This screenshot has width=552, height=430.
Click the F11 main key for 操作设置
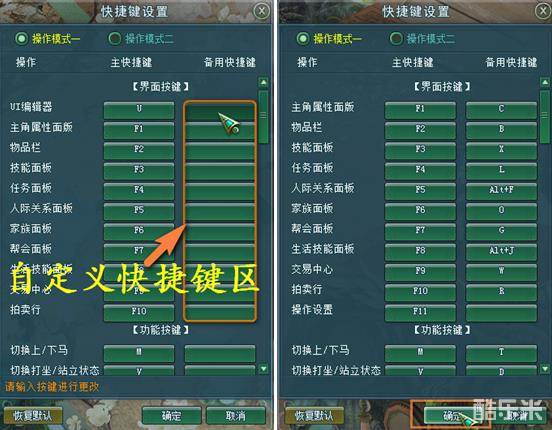point(420,313)
